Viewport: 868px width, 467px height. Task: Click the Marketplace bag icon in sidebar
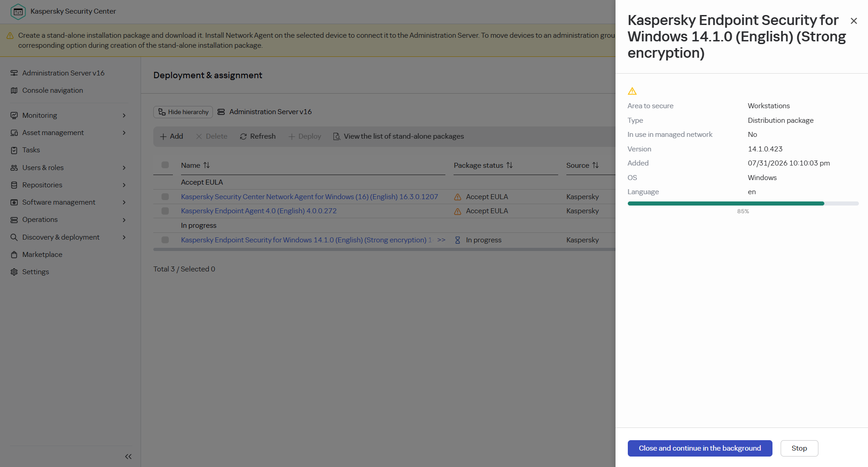[x=14, y=255]
